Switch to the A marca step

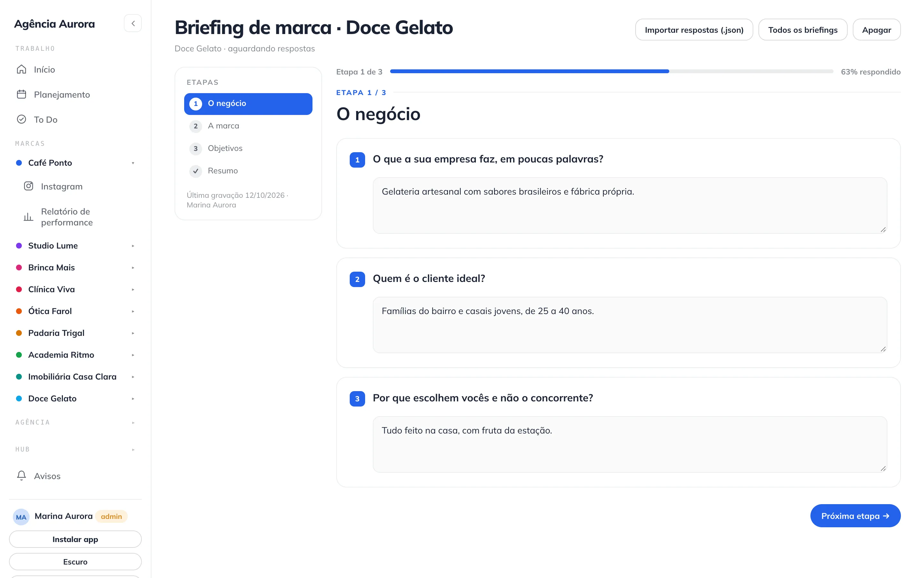coord(248,126)
